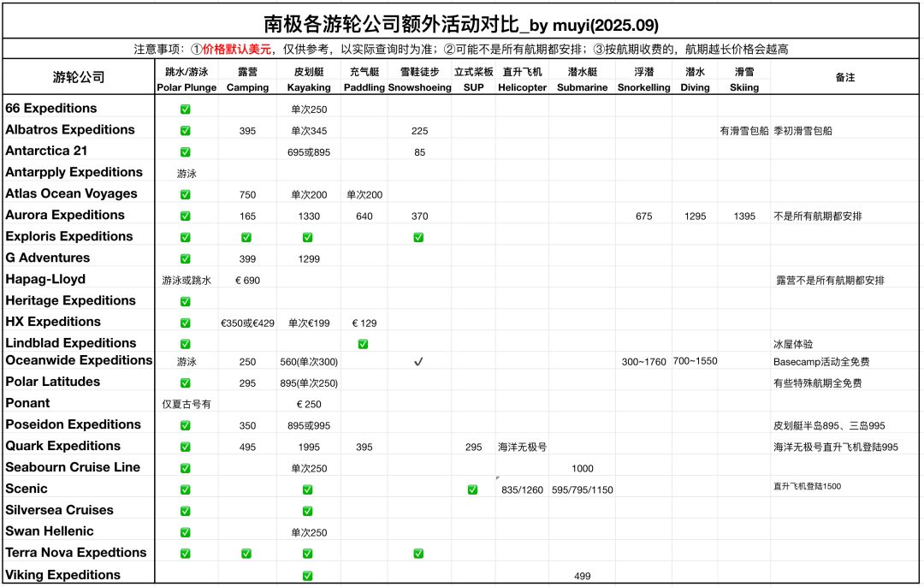924x587 pixels.
Task: Click the Submarine column header
Action: click(x=583, y=87)
